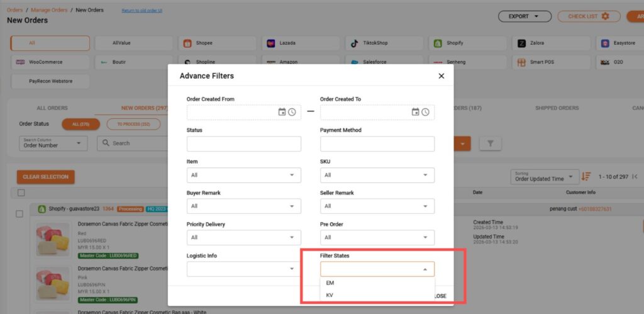Open thumbnail of Red cosmetic bag
The height and width of the screenshot is (314, 644).
coord(53,240)
